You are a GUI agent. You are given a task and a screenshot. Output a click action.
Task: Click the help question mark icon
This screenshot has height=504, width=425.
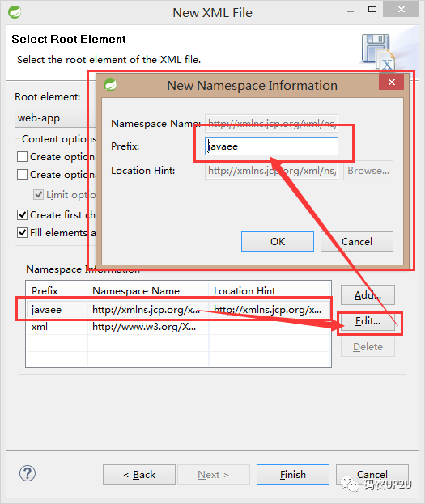click(x=28, y=473)
